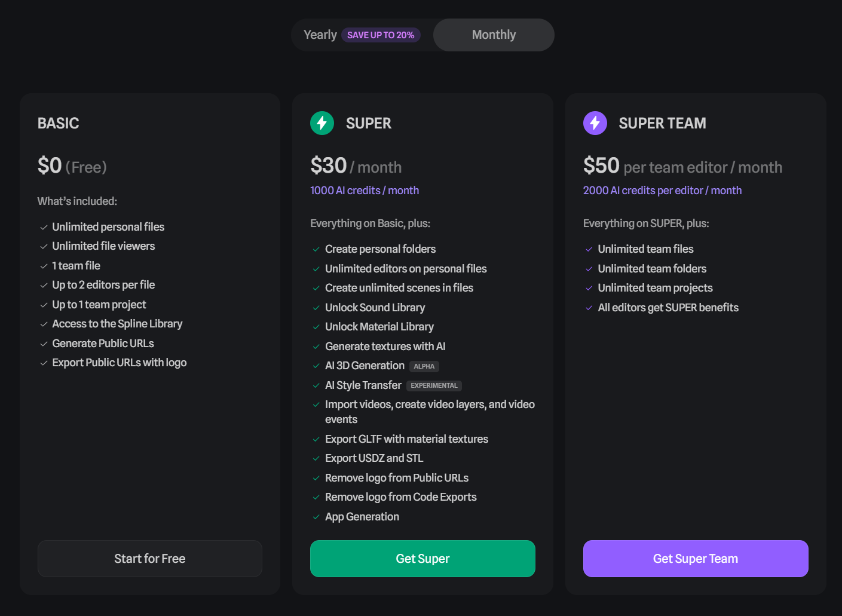Click checkmark next to Create personal folders
Image resolution: width=842 pixels, height=616 pixels.
coord(316,250)
